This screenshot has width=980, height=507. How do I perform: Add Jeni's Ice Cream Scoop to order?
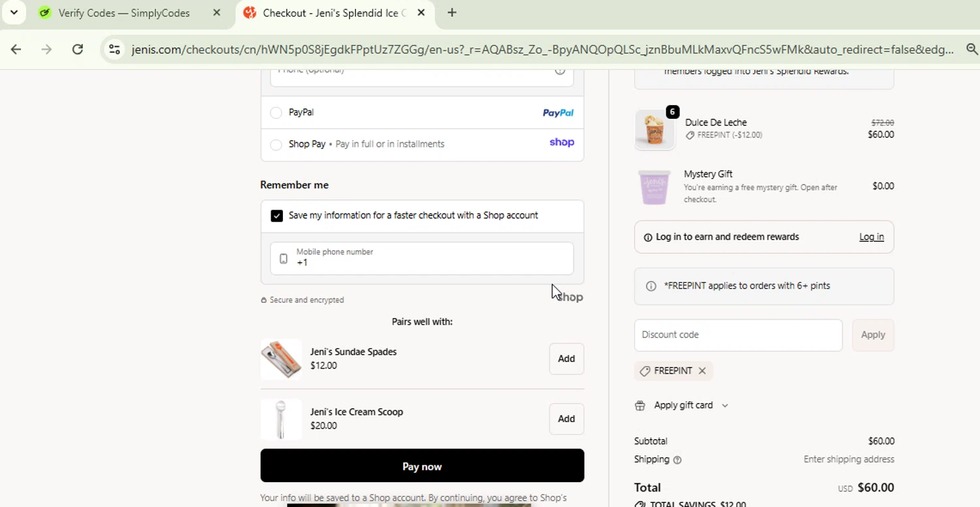(566, 419)
